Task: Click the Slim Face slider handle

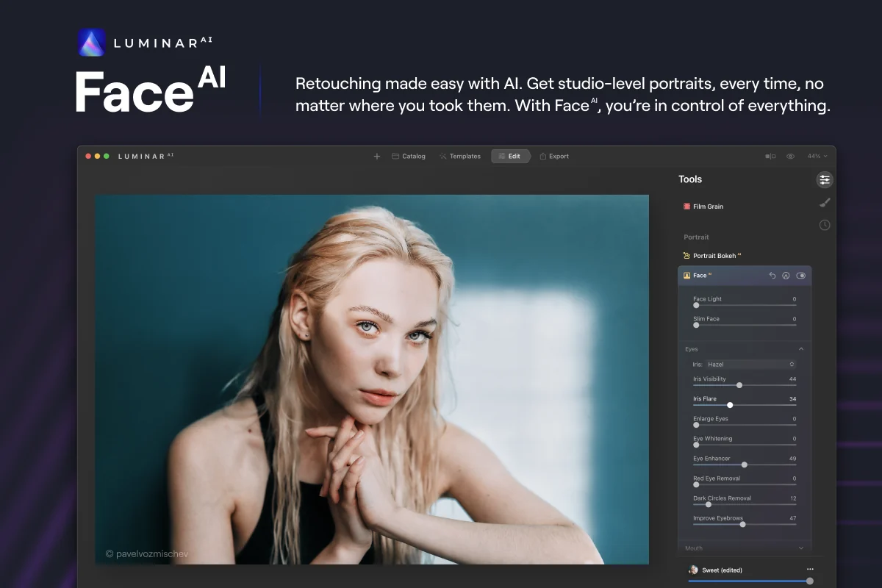Action: pos(696,325)
